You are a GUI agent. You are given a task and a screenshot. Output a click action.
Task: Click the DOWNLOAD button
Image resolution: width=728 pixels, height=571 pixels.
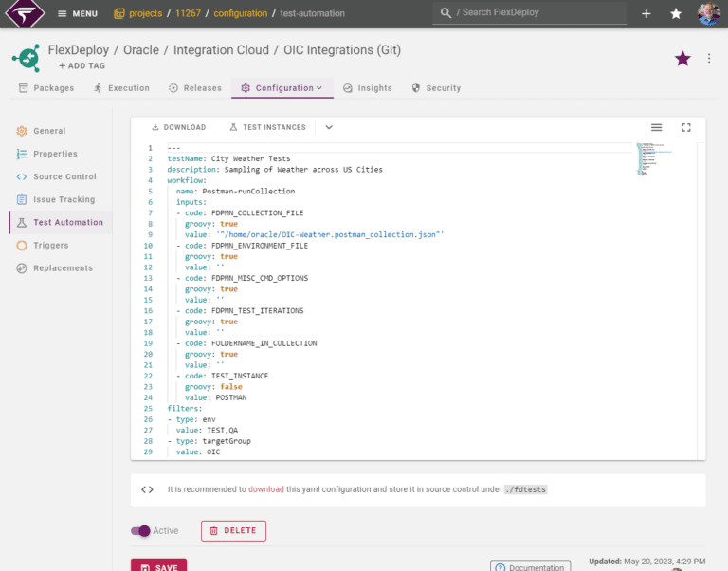[x=179, y=127]
